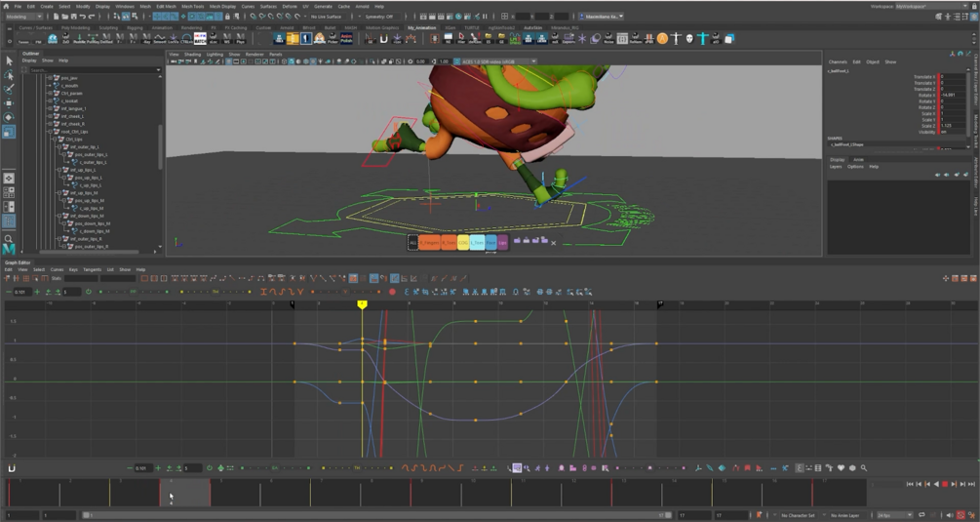This screenshot has width=980, height=522.
Task: Toggle the orange R_Toes picker button
Action: [x=449, y=243]
